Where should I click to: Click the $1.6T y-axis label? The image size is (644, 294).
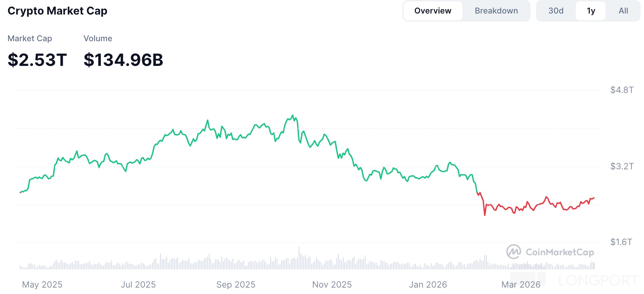621,242
